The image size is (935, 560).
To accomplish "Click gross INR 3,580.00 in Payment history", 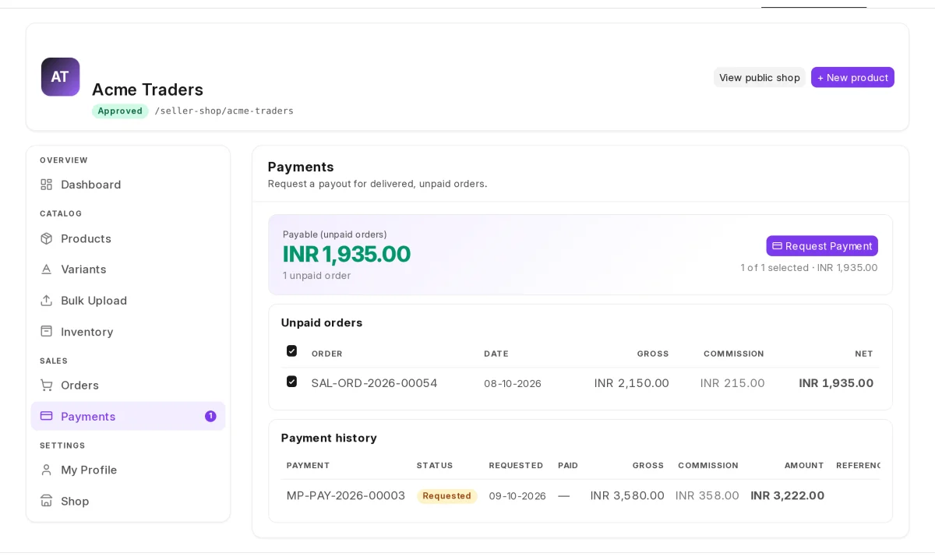I will click(x=627, y=495).
